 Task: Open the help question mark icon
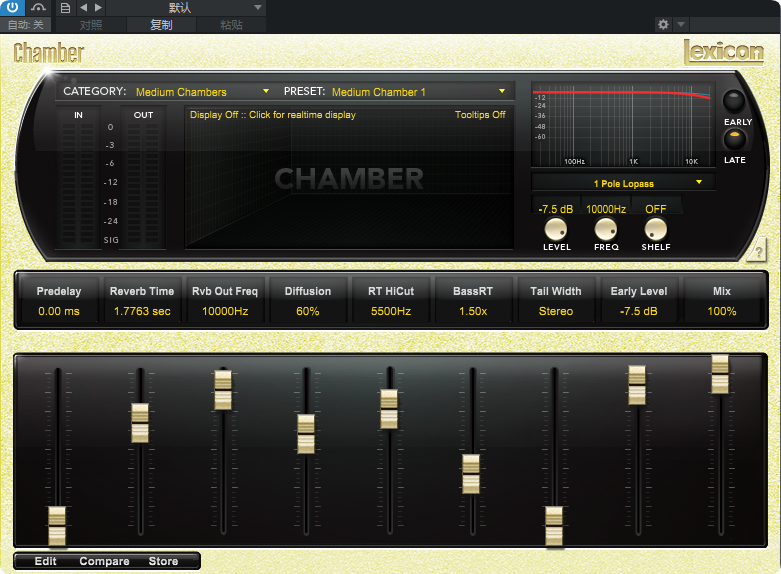(757, 251)
